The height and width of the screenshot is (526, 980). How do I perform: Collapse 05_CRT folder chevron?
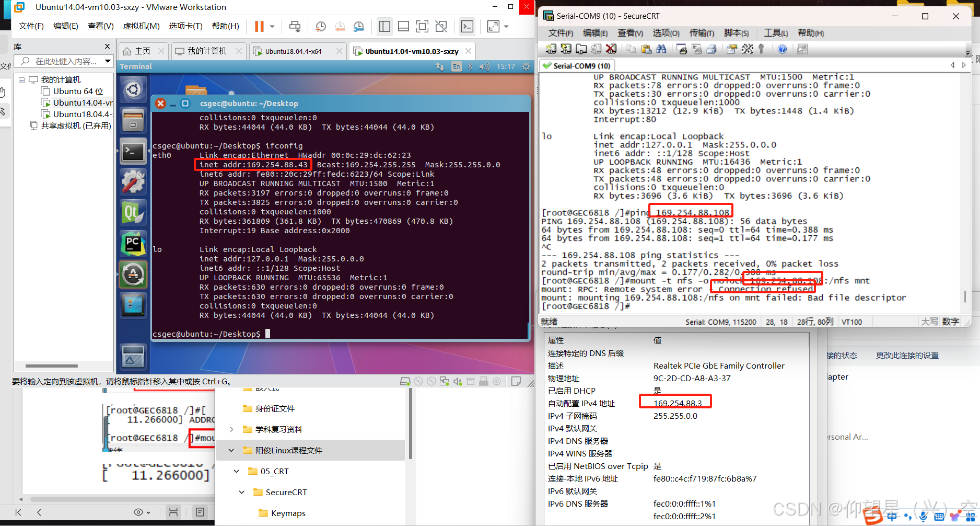237,471
